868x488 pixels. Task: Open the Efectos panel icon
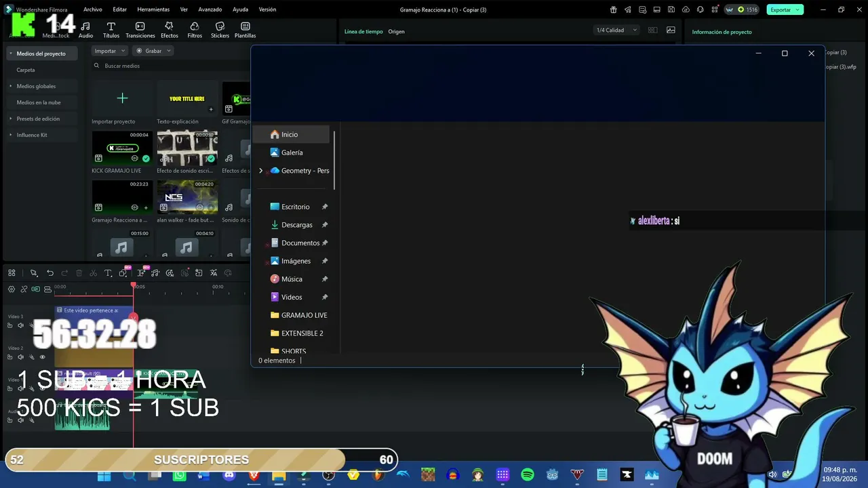(170, 30)
